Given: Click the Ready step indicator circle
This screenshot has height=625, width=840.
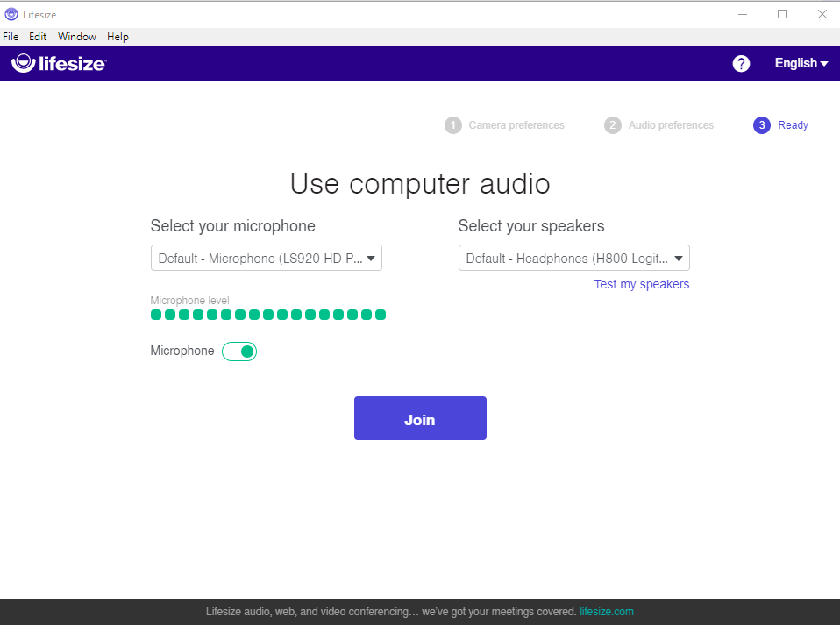Looking at the screenshot, I should [x=761, y=124].
